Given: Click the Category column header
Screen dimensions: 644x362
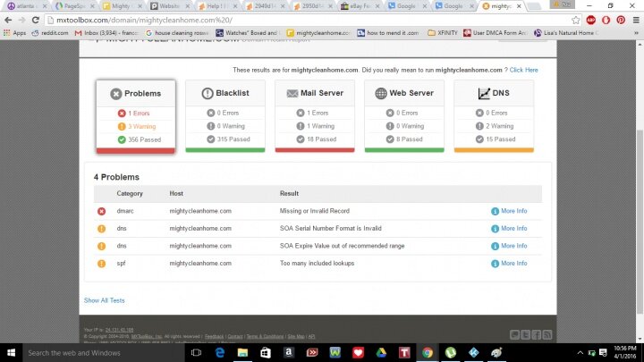Looking at the screenshot, I should 130,193.
